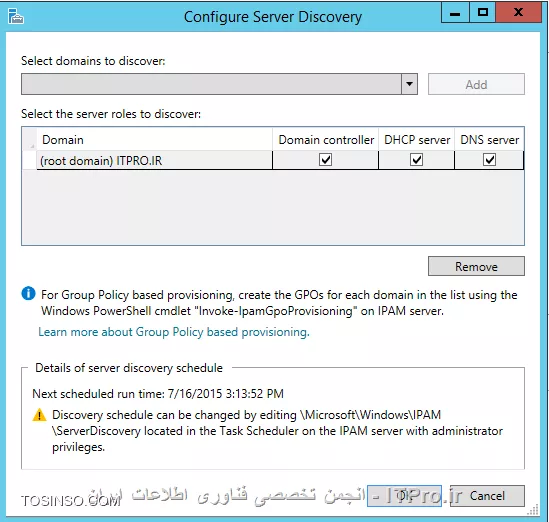Open the domains dropdown arrow
The height and width of the screenshot is (522, 549).
(409, 84)
